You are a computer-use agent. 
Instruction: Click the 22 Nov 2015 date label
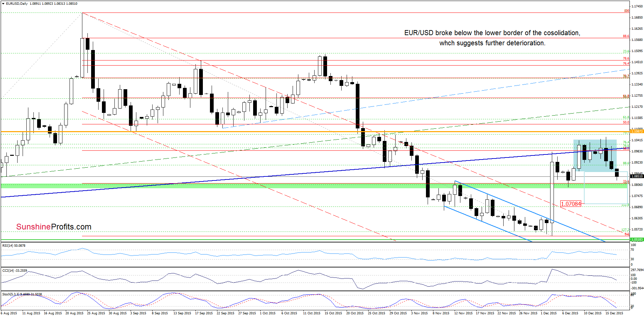click(x=506, y=313)
